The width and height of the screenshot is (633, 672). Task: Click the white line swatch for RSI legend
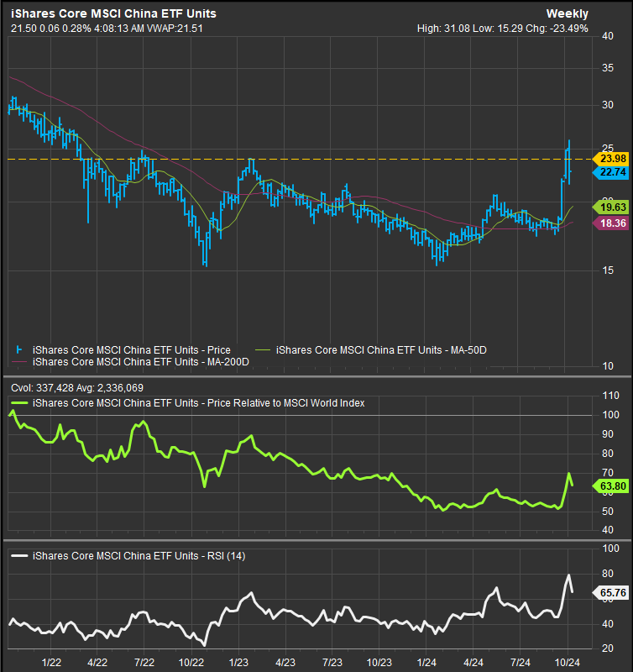pos(19,556)
